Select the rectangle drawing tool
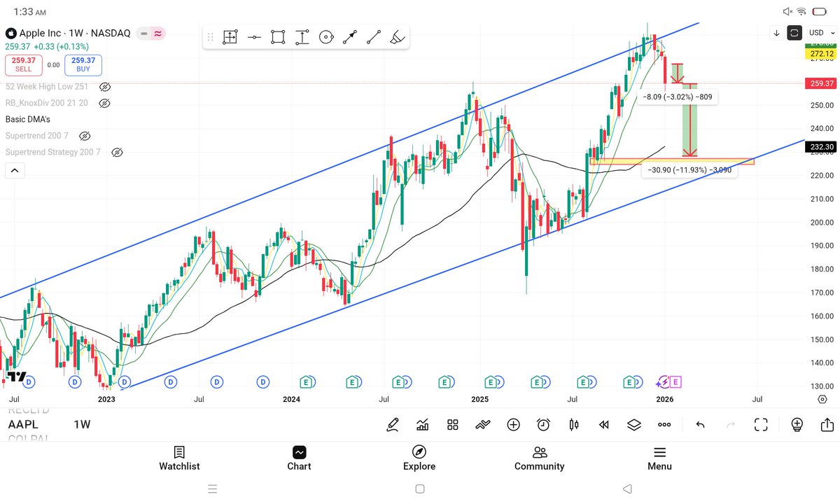Viewport: 840px width, 504px height. click(x=278, y=36)
